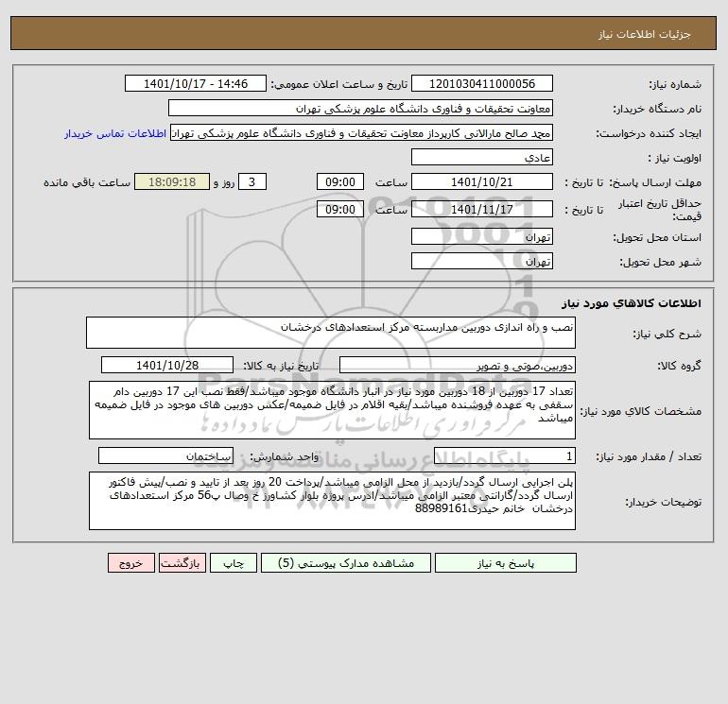Click the priority field 'عادی'
This screenshot has height=704, width=728.
coord(482,157)
